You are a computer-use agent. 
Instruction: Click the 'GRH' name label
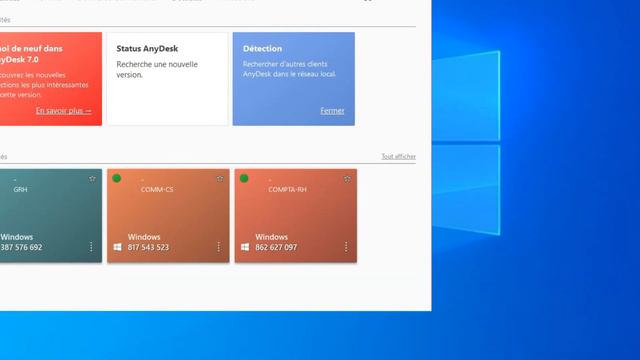point(20,189)
